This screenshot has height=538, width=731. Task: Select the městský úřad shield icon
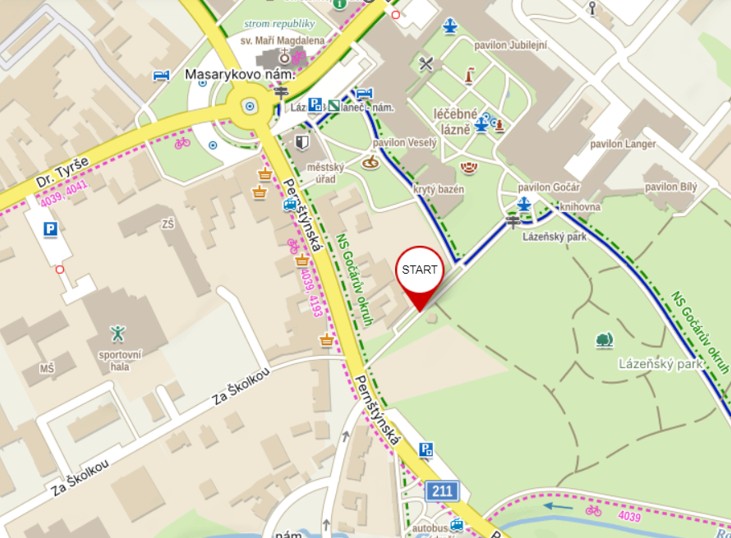(x=302, y=142)
